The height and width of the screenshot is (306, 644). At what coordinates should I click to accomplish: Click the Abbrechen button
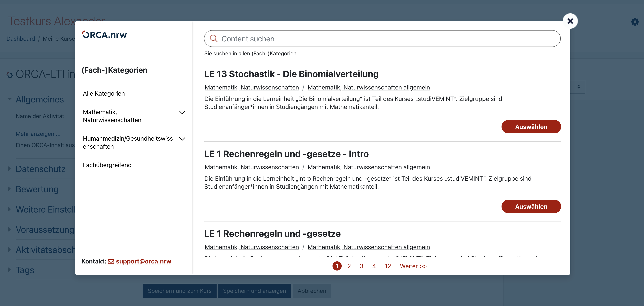point(312,291)
